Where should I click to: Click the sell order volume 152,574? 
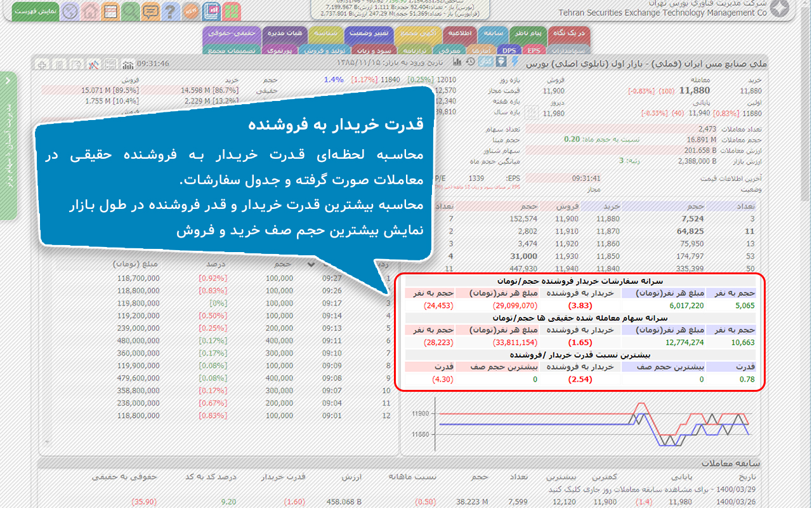click(x=523, y=218)
